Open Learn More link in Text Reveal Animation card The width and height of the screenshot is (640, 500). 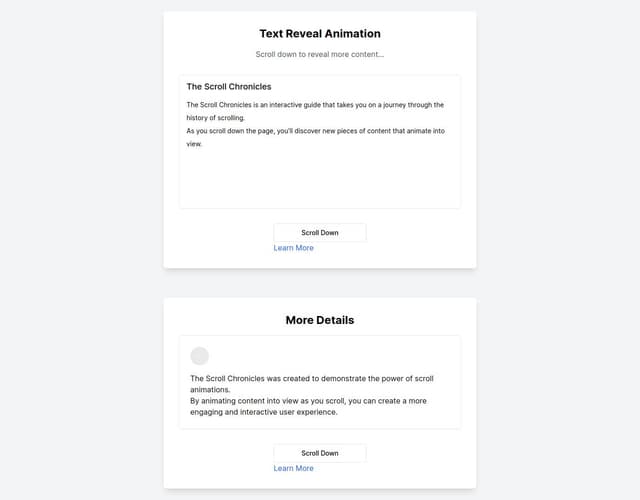click(x=293, y=248)
